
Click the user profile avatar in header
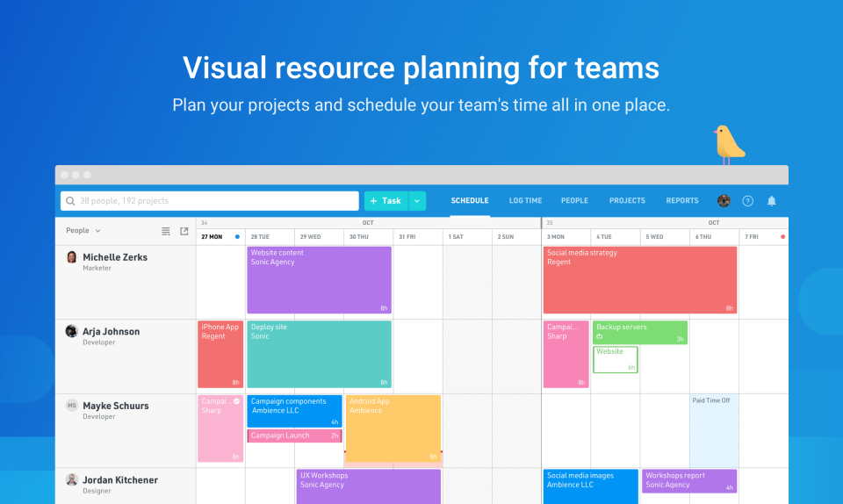click(x=724, y=201)
